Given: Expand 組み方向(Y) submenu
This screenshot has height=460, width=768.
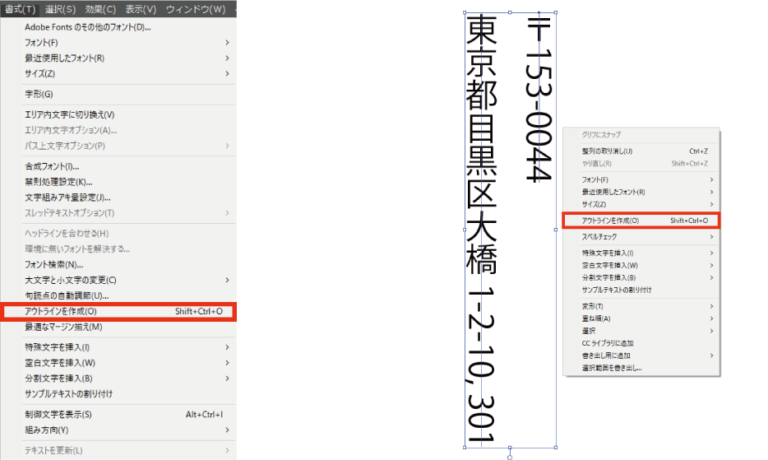Looking at the screenshot, I should pos(119,430).
